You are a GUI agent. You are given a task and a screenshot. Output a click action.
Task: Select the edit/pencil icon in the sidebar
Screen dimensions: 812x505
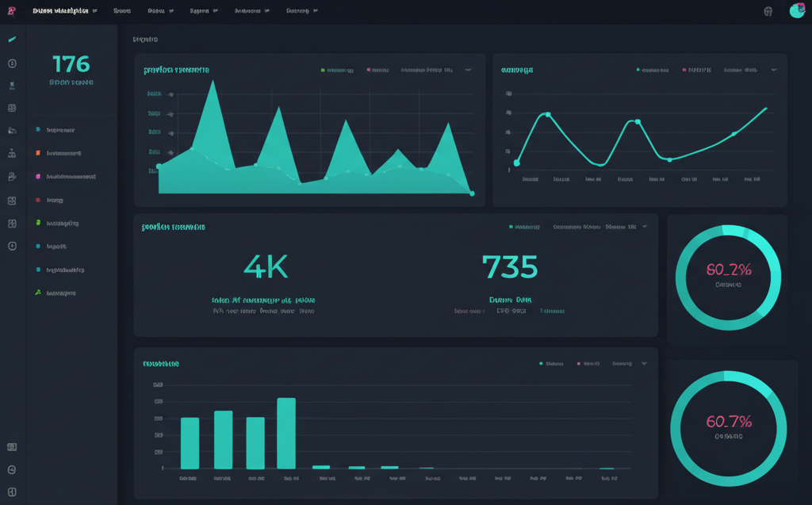[10, 37]
